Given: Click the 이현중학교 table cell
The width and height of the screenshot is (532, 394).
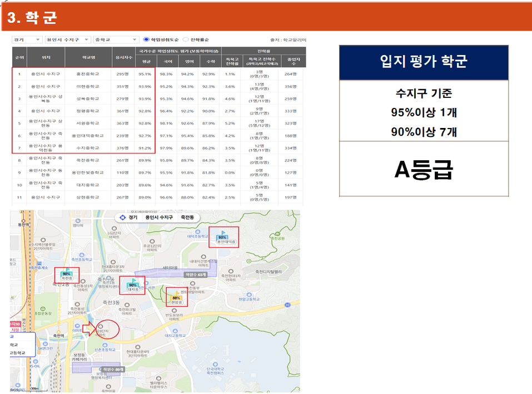Looking at the screenshot, I should 88,87.
